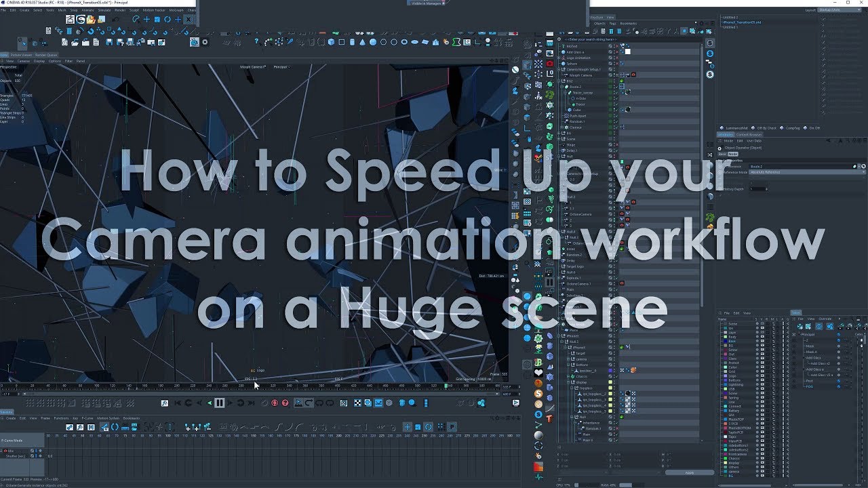Click the Object Manager search field
The width and height of the screenshot is (868, 488).
pos(631,39)
